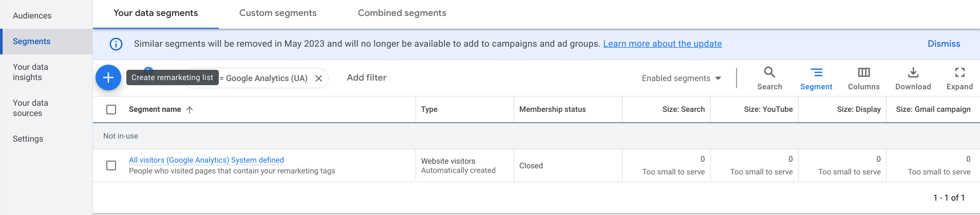This screenshot has width=980, height=215.
Task: Sort by Segment name arrow
Action: pos(190,109)
